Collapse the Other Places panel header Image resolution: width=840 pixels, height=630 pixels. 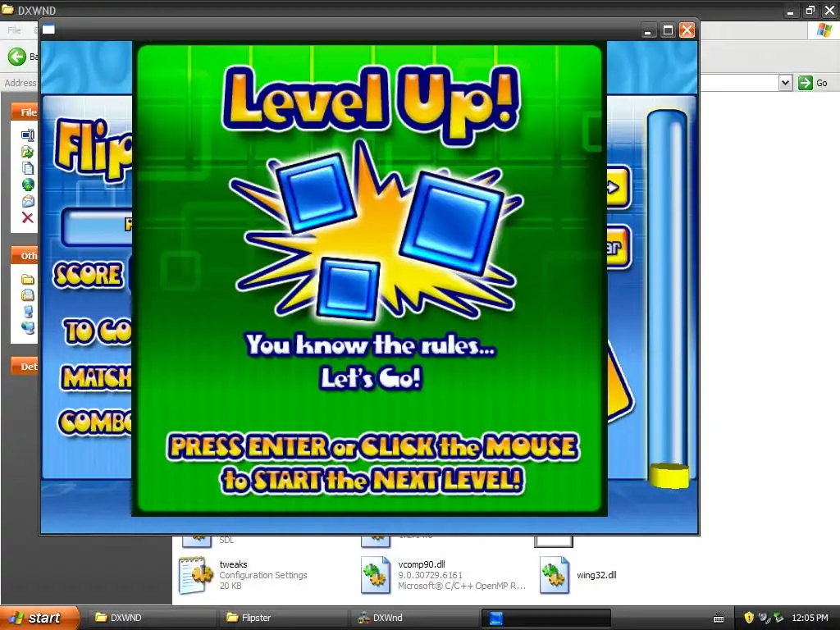point(24,256)
